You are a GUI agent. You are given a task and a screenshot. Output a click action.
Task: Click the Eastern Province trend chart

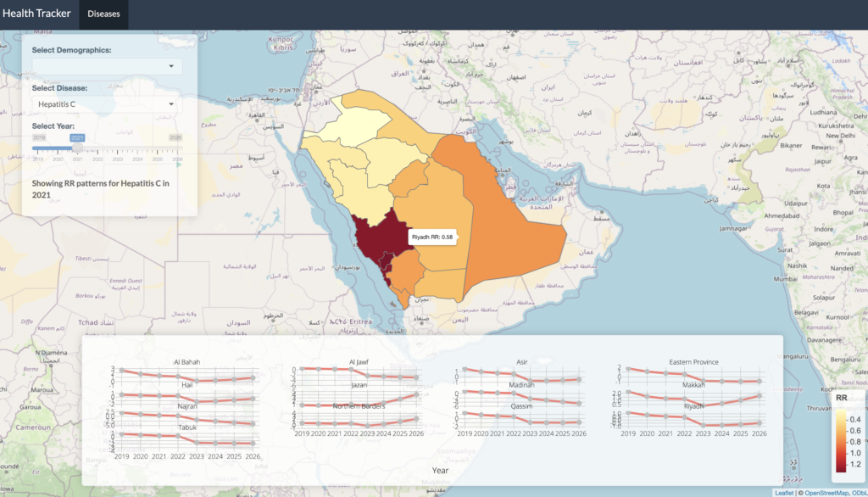coord(693,374)
